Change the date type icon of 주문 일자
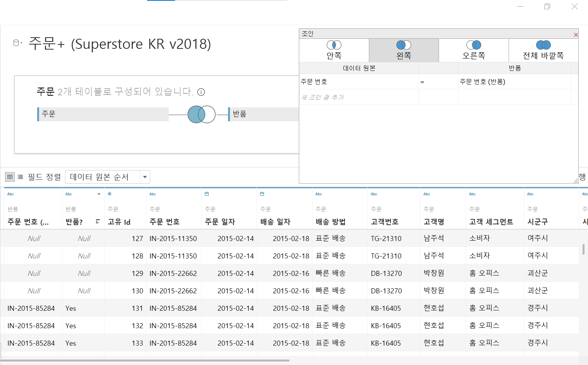Viewport: 588px width, 365px height. click(x=207, y=194)
